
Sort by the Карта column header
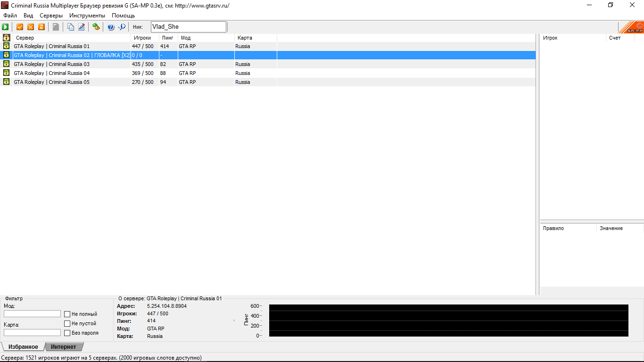256,38
